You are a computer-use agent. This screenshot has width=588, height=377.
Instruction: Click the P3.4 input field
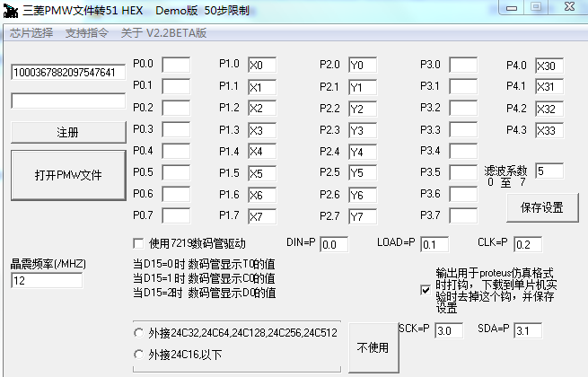[x=463, y=151]
